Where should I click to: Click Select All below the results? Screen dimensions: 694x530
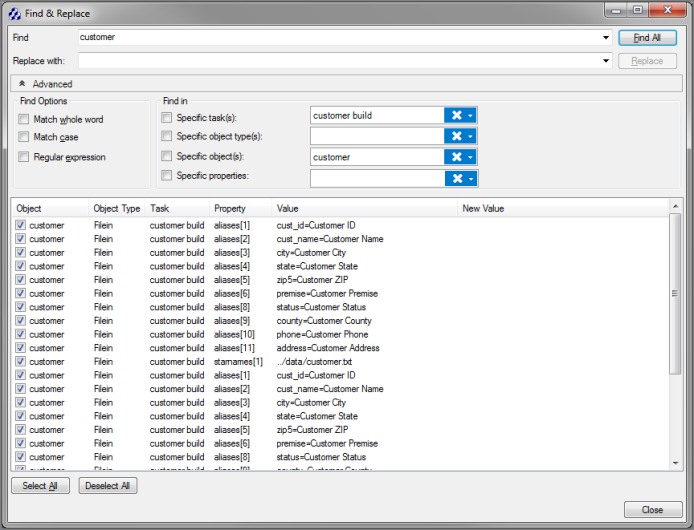pos(40,486)
